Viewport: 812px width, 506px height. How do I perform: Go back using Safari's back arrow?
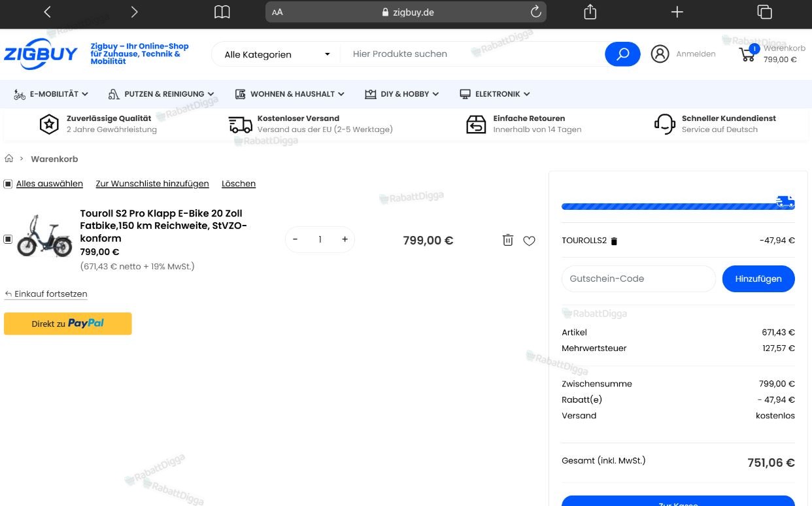(x=47, y=12)
